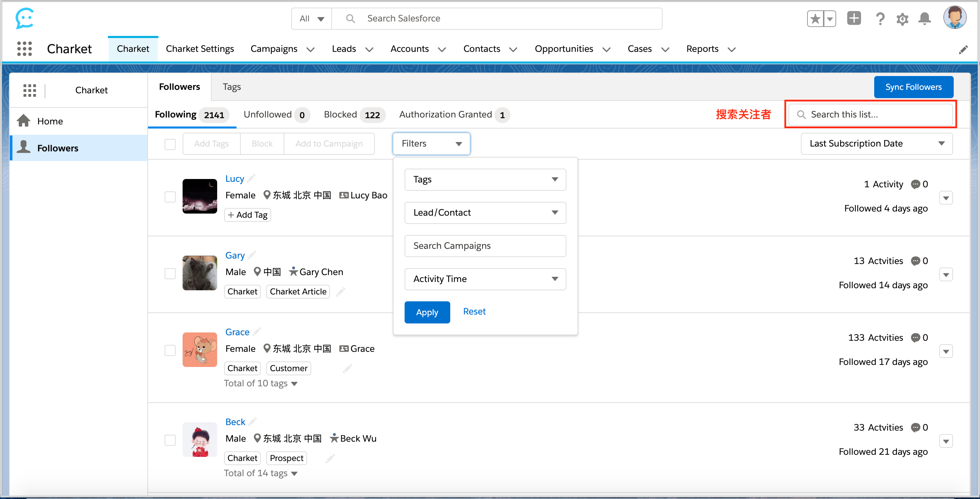
Task: Click the edit pencil next to Lucy
Action: pos(251,178)
